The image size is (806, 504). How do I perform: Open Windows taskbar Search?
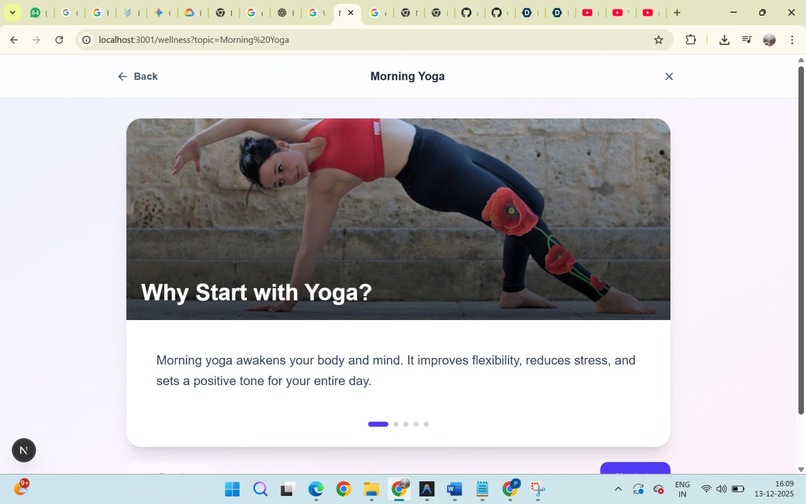[260, 489]
